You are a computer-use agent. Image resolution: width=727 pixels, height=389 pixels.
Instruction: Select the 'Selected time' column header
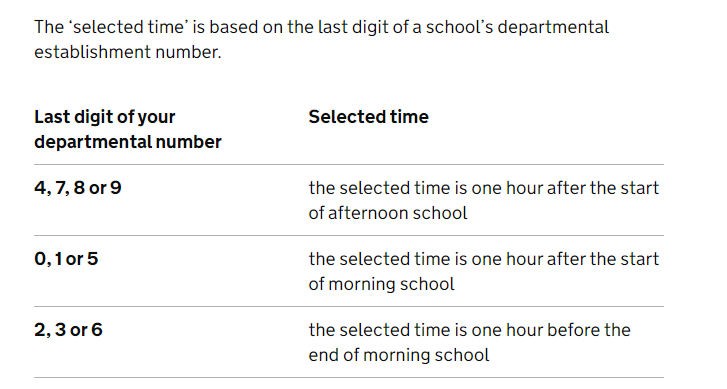tap(369, 117)
